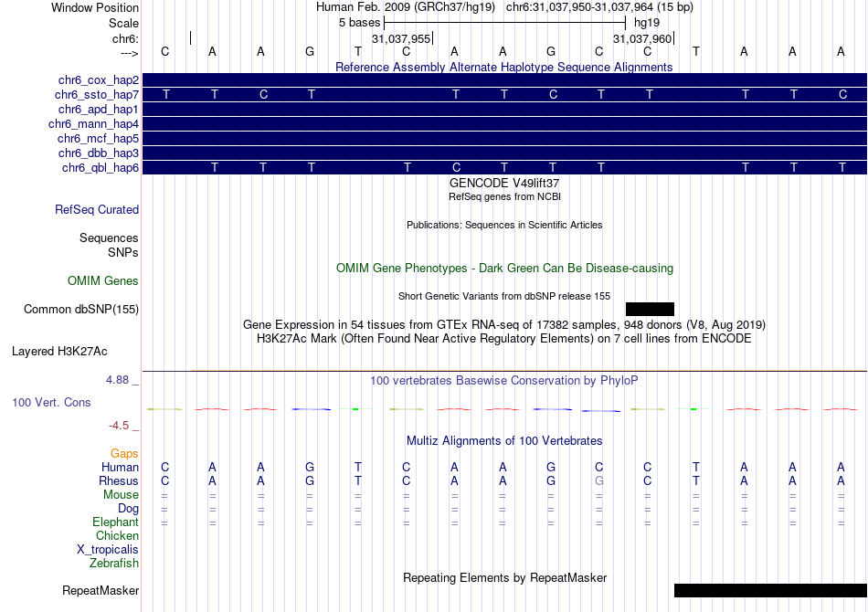Screen dimensions: 868x612
Task: Click the chr6: base position label
Action: tap(125, 38)
